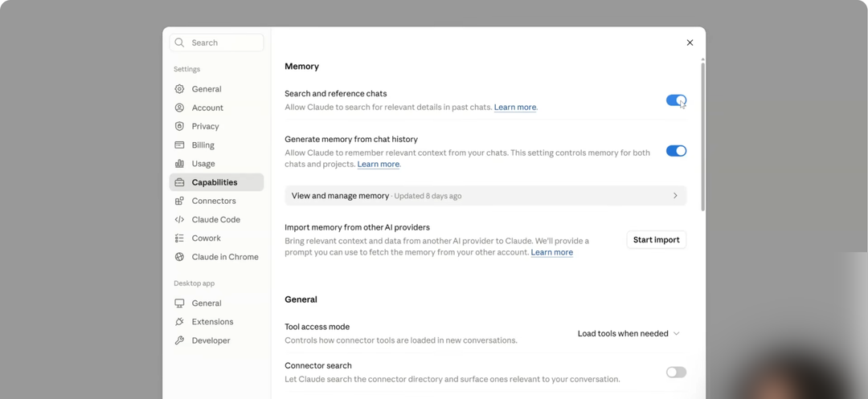Click the Privacy shield icon
The image size is (868, 399).
(x=179, y=126)
